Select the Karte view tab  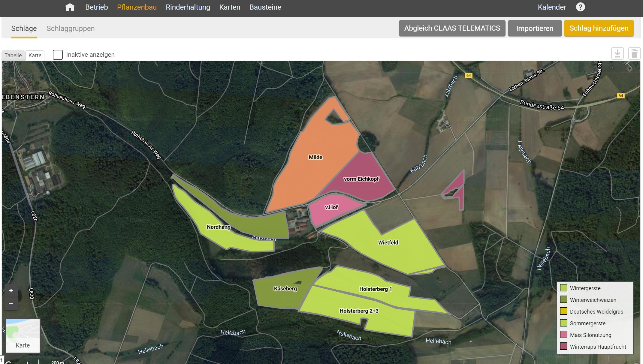tap(35, 56)
